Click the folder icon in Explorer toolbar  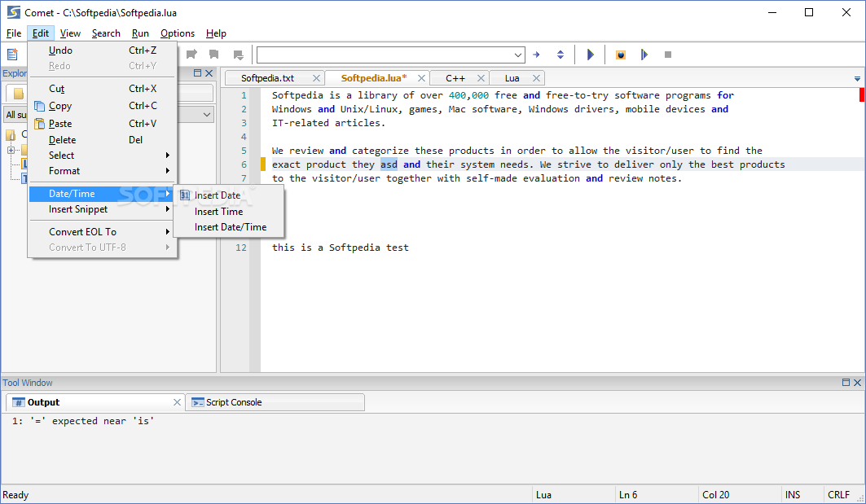coord(18,94)
